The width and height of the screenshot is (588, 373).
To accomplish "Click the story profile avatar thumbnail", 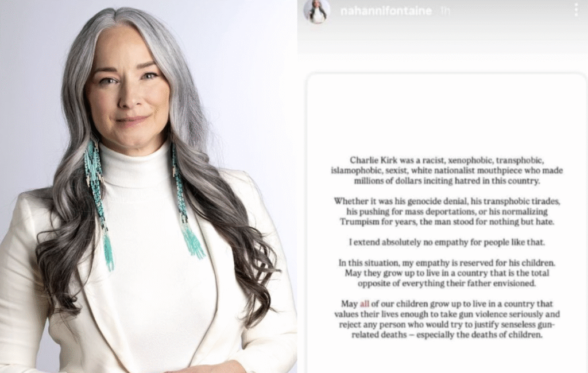I will pyautogui.click(x=317, y=11).
